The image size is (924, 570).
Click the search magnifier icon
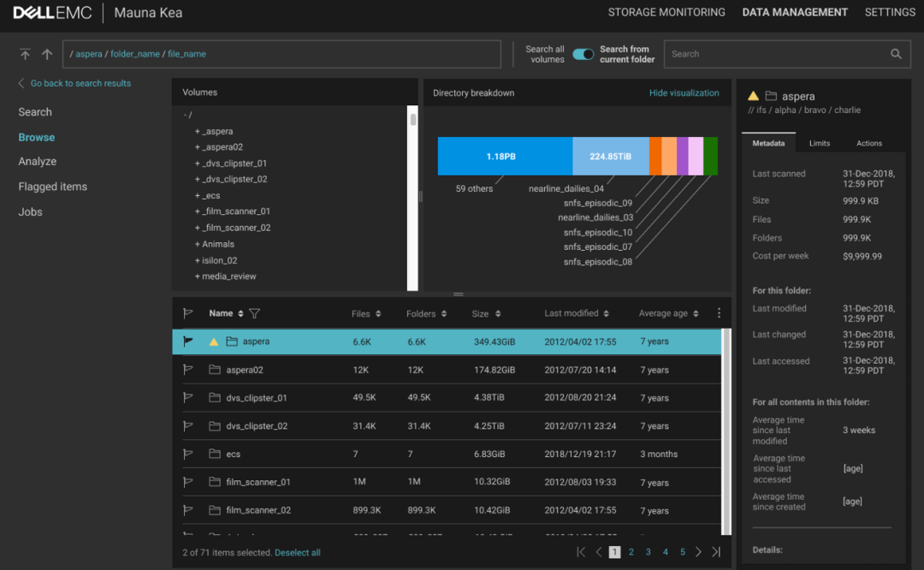(896, 54)
